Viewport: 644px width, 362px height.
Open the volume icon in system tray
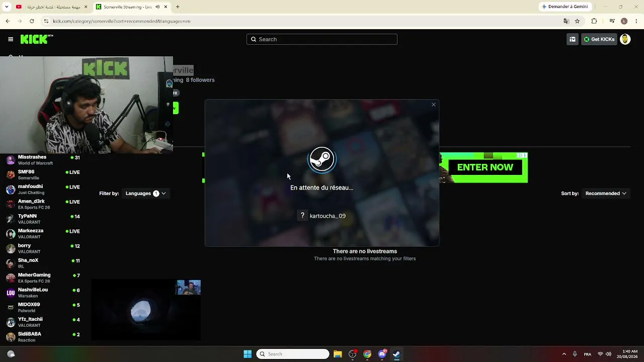point(608,354)
